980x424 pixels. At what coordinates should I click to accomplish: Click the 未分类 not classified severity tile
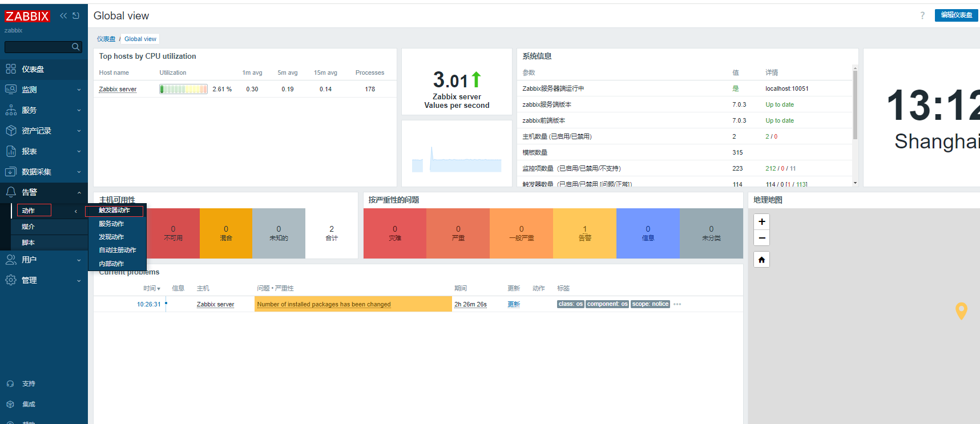click(711, 233)
